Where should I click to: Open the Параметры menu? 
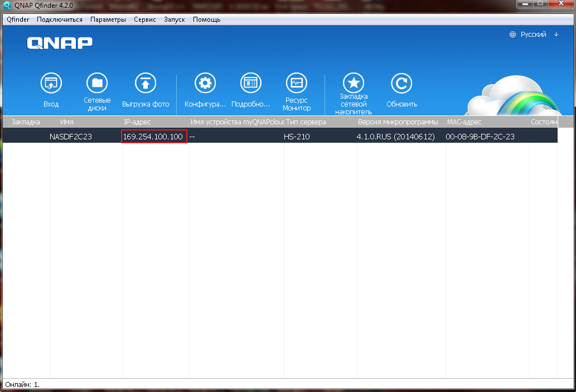pos(108,20)
